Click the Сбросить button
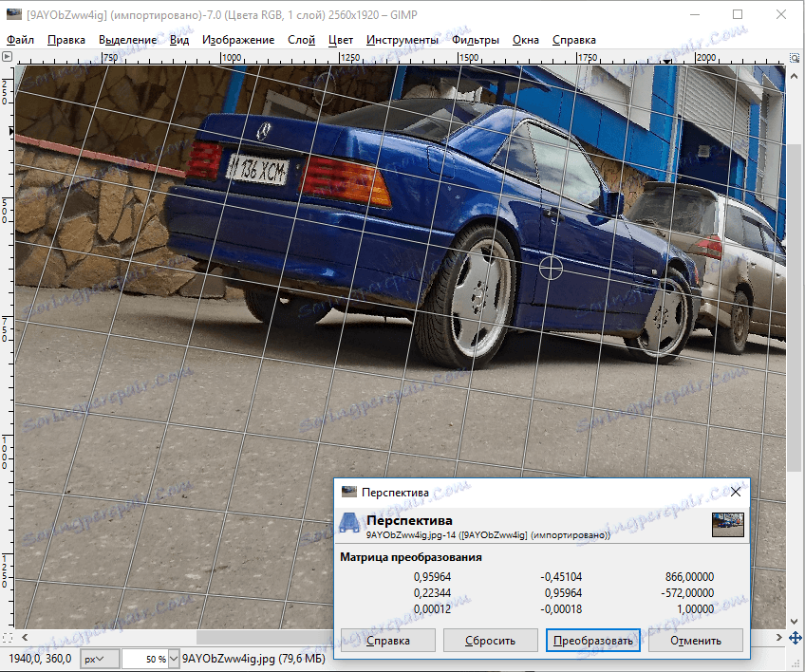 coord(490,640)
